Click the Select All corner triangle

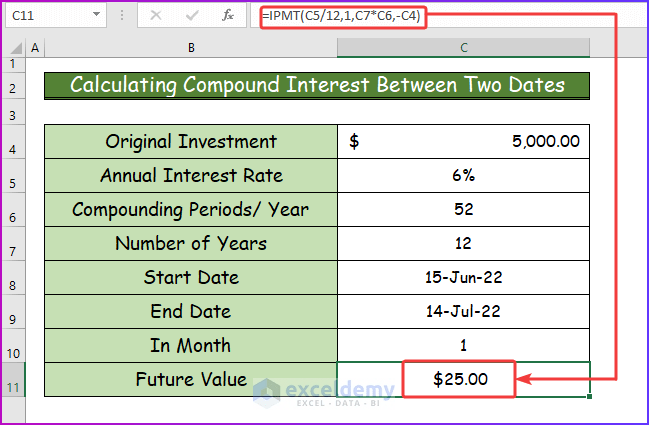tap(16, 48)
